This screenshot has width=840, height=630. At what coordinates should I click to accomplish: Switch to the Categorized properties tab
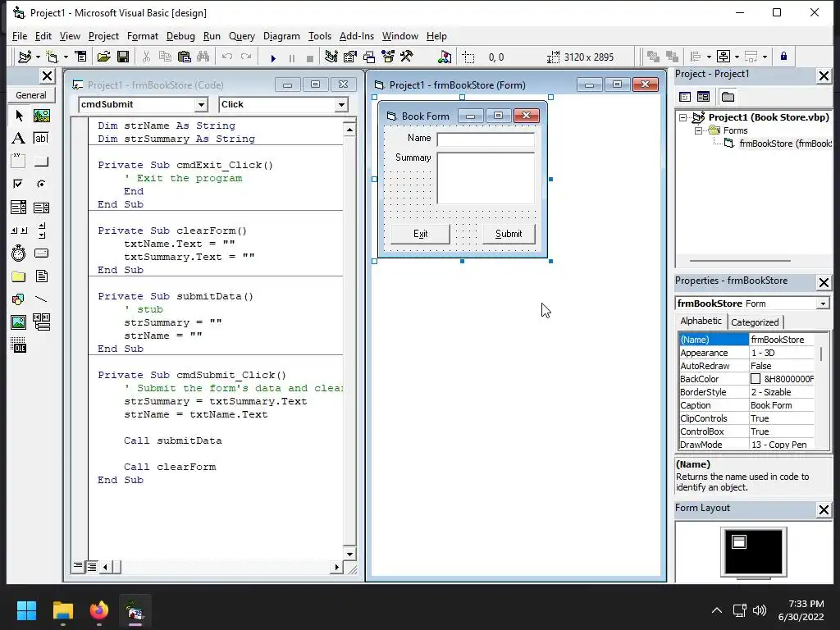point(755,322)
